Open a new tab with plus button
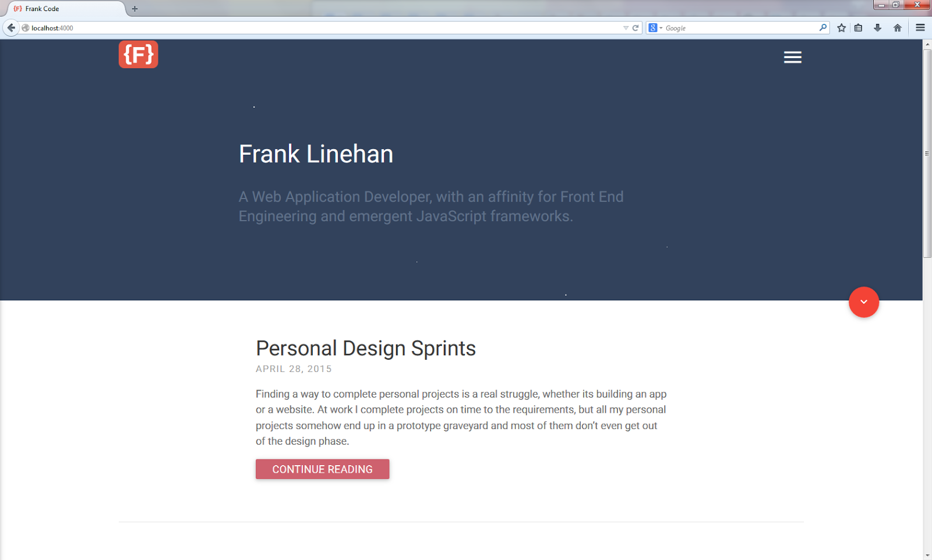Image resolution: width=932 pixels, height=560 pixels. (135, 9)
